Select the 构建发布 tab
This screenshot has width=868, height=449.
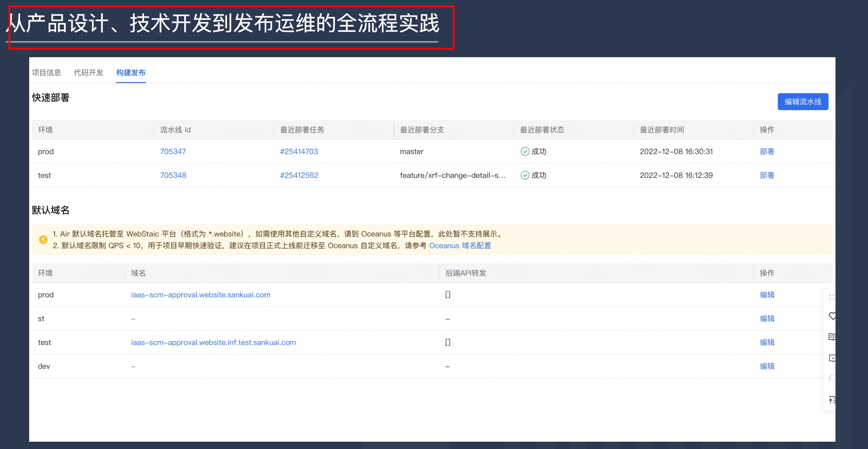pyautogui.click(x=131, y=72)
